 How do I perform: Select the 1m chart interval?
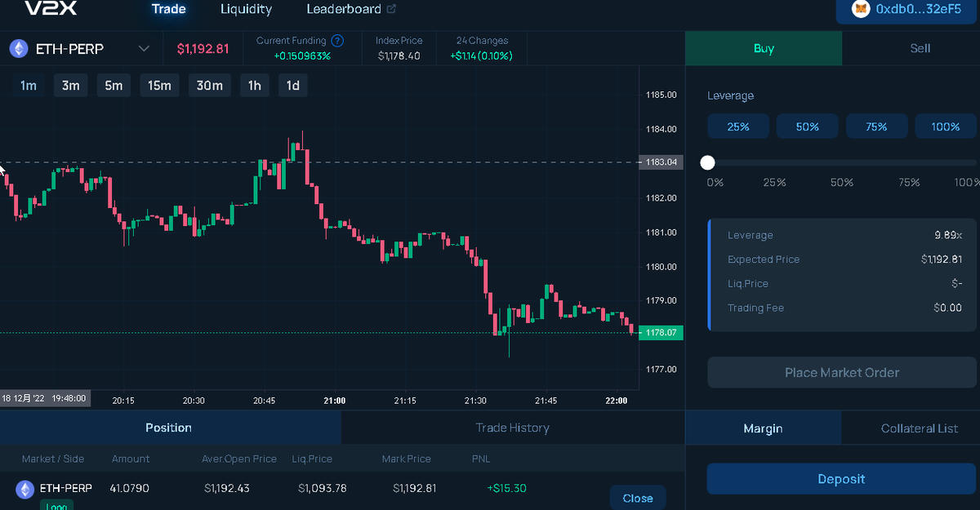(x=29, y=86)
